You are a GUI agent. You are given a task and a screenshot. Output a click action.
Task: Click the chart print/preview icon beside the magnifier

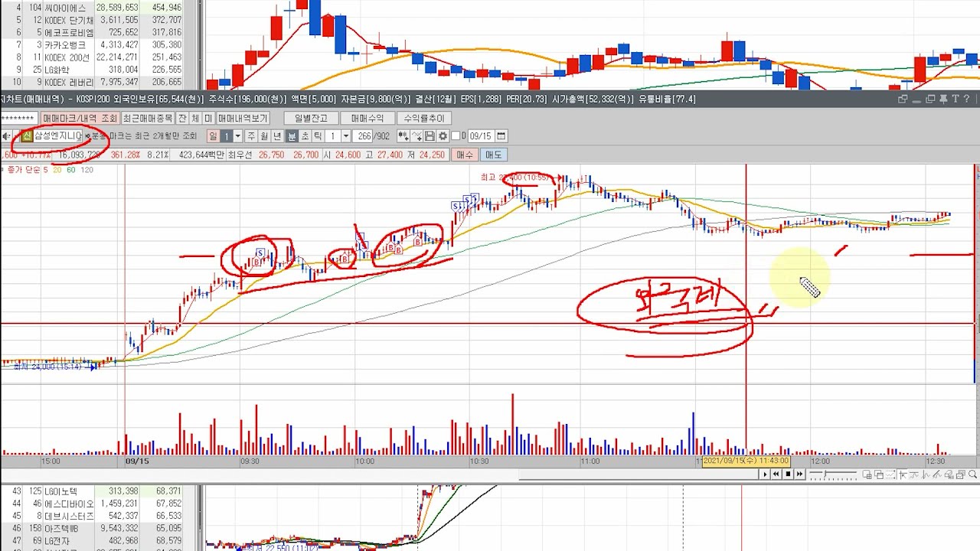(x=961, y=474)
